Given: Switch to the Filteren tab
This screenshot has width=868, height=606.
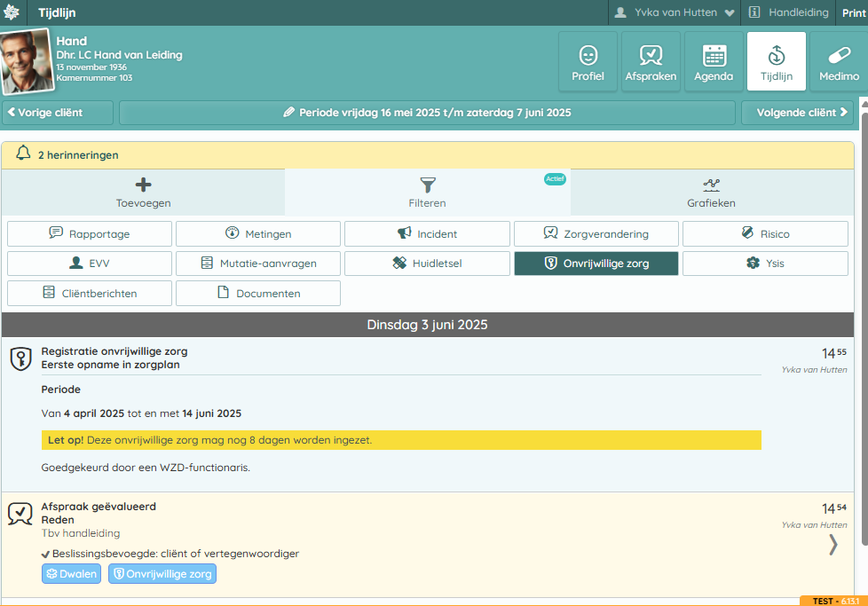Looking at the screenshot, I should (427, 192).
